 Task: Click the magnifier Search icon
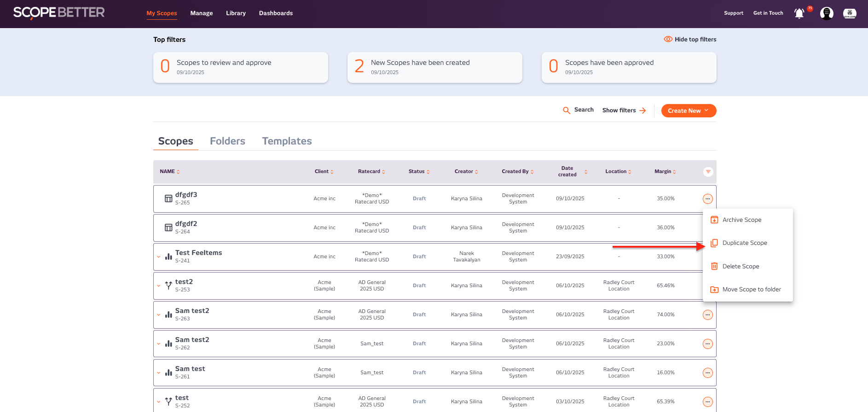tap(567, 110)
